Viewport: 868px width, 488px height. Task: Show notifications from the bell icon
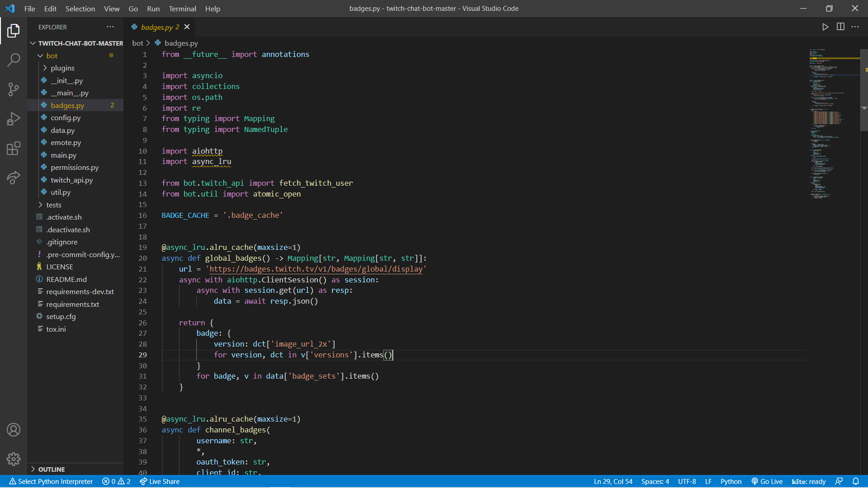[856, 482]
